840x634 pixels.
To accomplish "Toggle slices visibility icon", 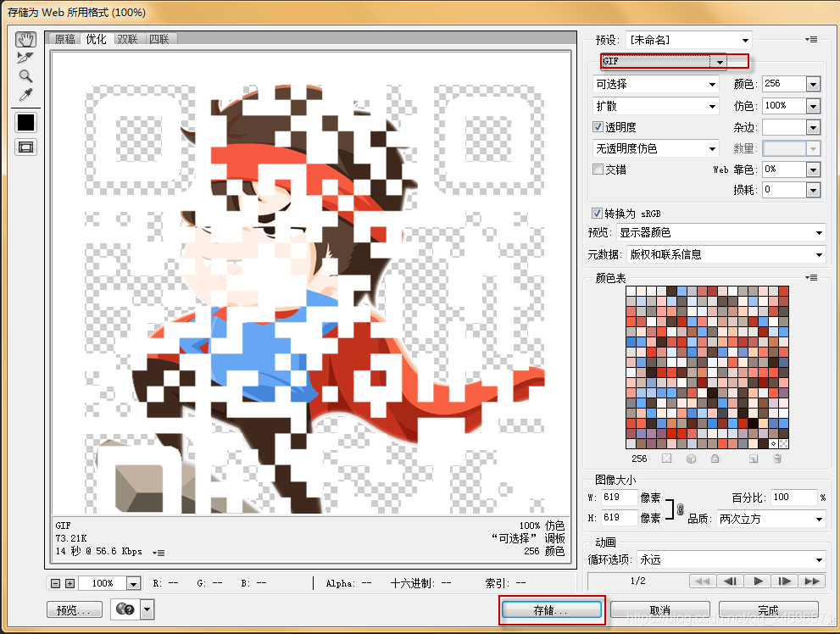I will coord(25,147).
